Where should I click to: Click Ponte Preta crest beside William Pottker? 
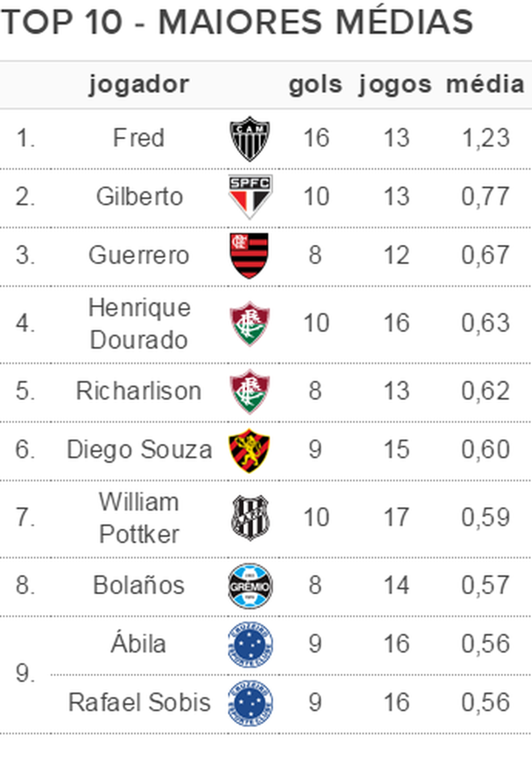(x=250, y=518)
